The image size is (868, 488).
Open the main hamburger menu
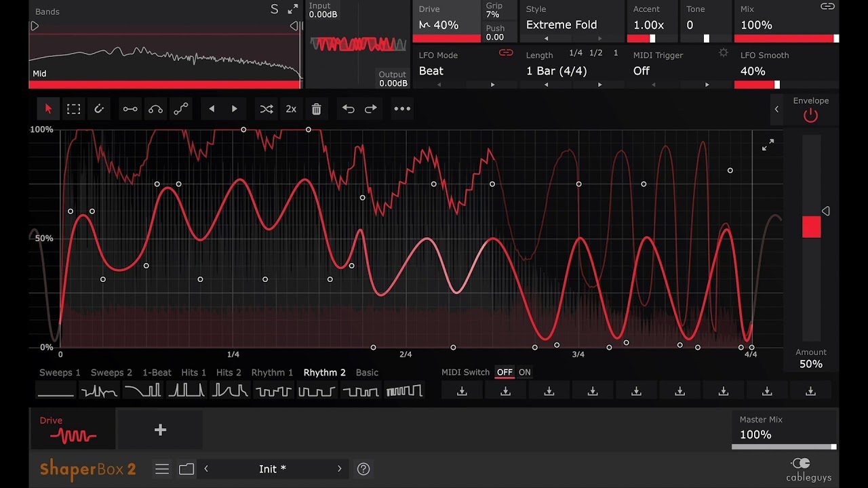161,469
